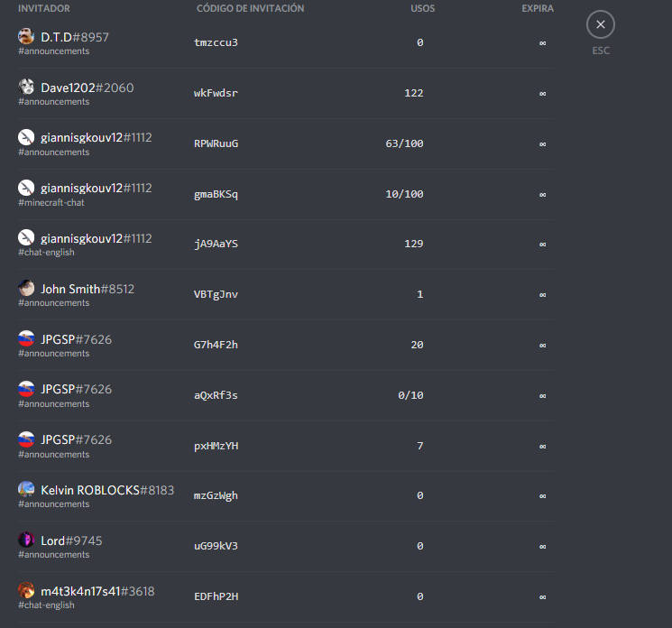Click JPGSP avatar beside code G7h4F2h
Viewport: 672px width, 628px height.
pyautogui.click(x=26, y=338)
